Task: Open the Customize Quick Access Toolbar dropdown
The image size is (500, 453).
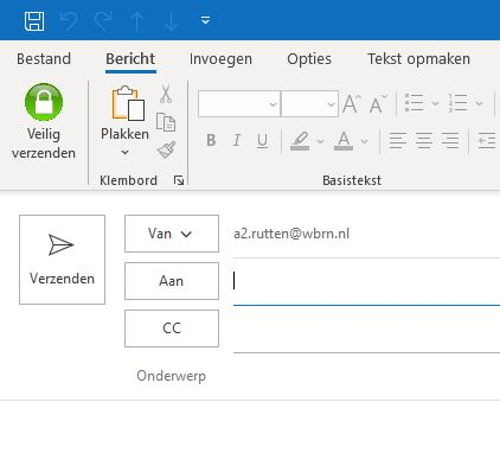Action: pos(205,20)
